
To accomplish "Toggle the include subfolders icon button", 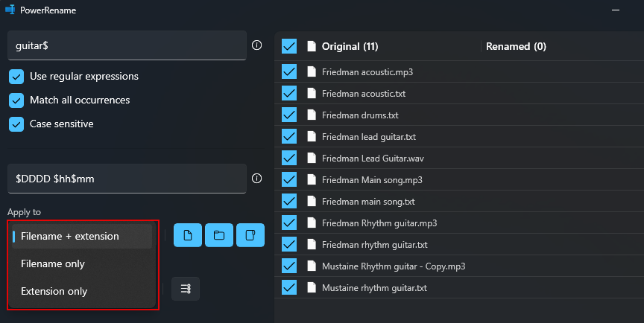I will 250,235.
